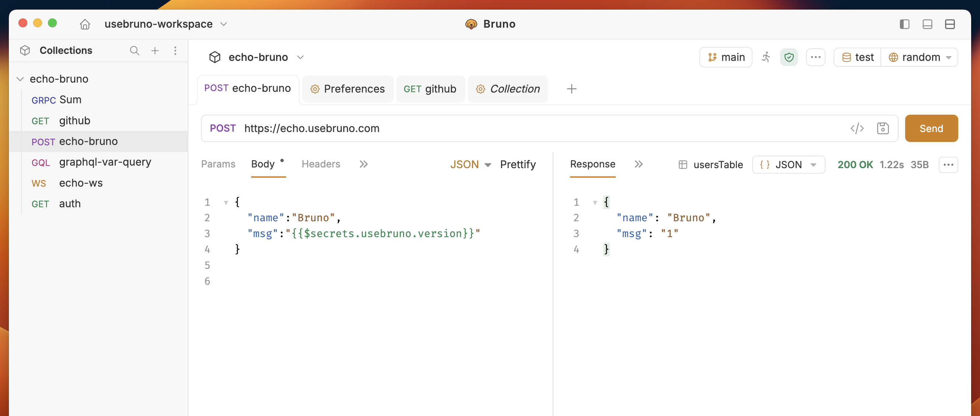Open the response format JSON dropdown
The height and width of the screenshot is (416, 980).
[x=788, y=165]
